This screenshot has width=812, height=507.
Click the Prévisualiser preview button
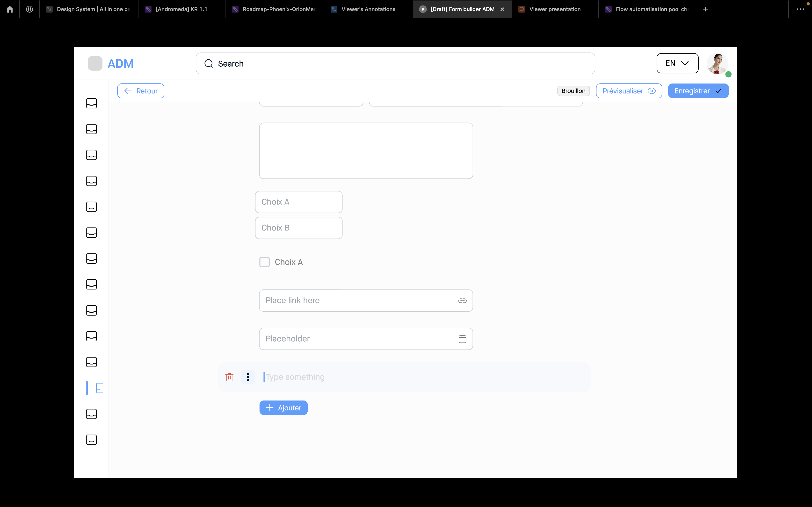[x=629, y=91]
